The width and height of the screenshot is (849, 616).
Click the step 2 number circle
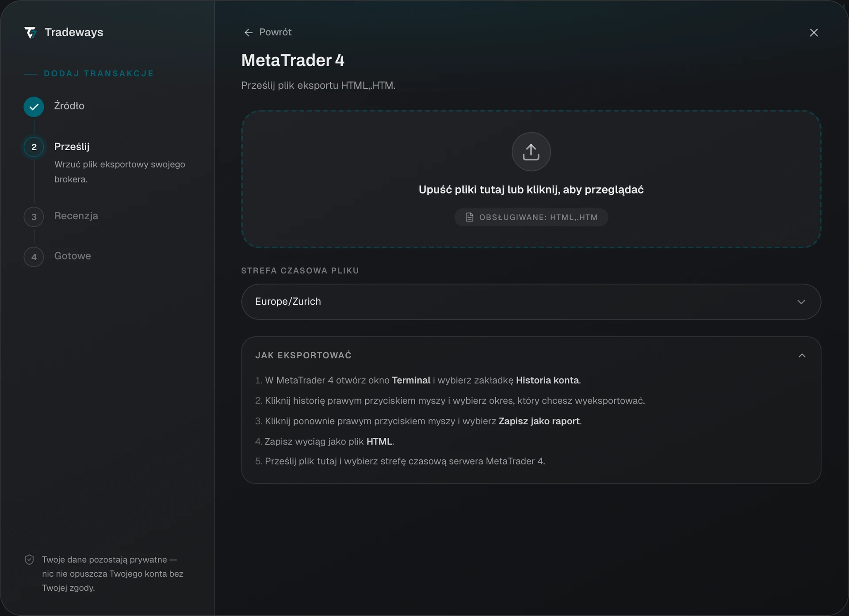pyautogui.click(x=34, y=147)
